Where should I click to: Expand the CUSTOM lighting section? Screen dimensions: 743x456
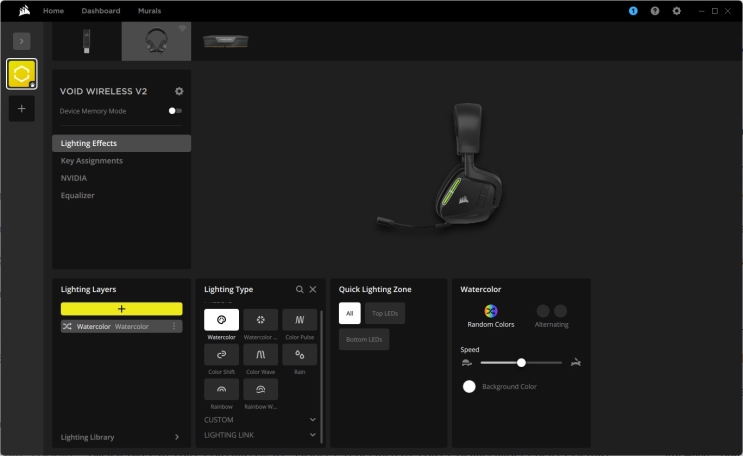click(312, 420)
